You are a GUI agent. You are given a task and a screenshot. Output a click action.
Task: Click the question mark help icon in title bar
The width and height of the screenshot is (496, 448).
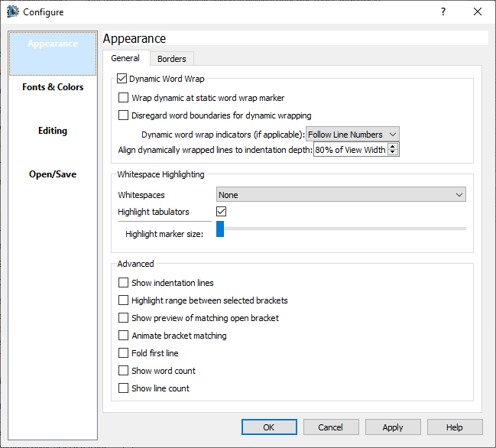[443, 11]
